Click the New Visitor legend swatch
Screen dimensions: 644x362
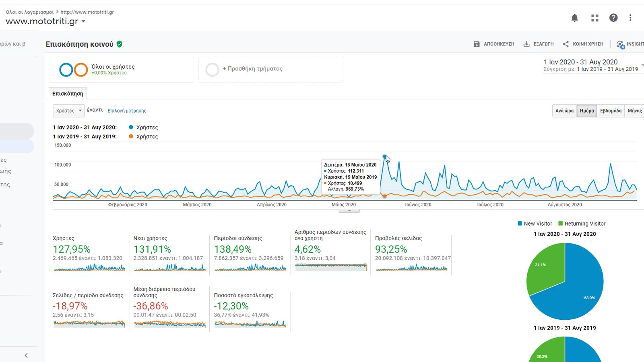pos(520,224)
